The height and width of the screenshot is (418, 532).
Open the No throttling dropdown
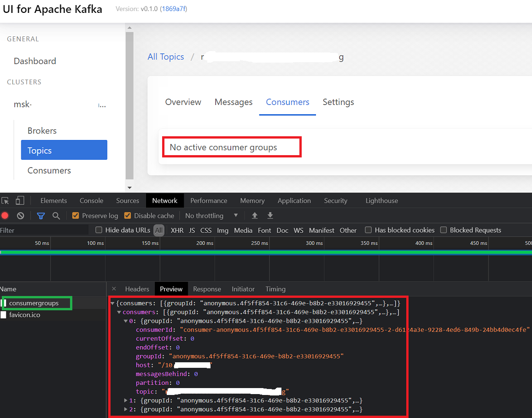pos(210,215)
